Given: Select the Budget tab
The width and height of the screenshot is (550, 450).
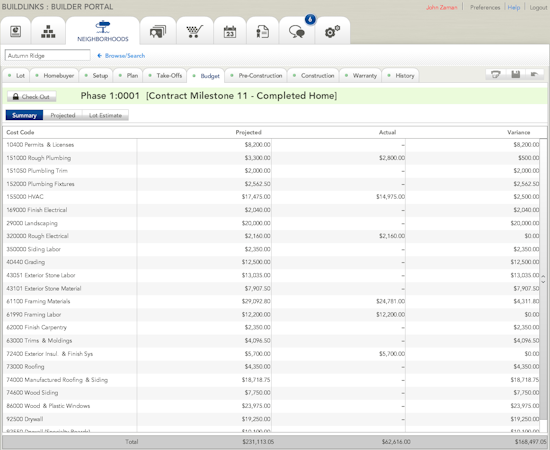Looking at the screenshot, I should coord(206,75).
